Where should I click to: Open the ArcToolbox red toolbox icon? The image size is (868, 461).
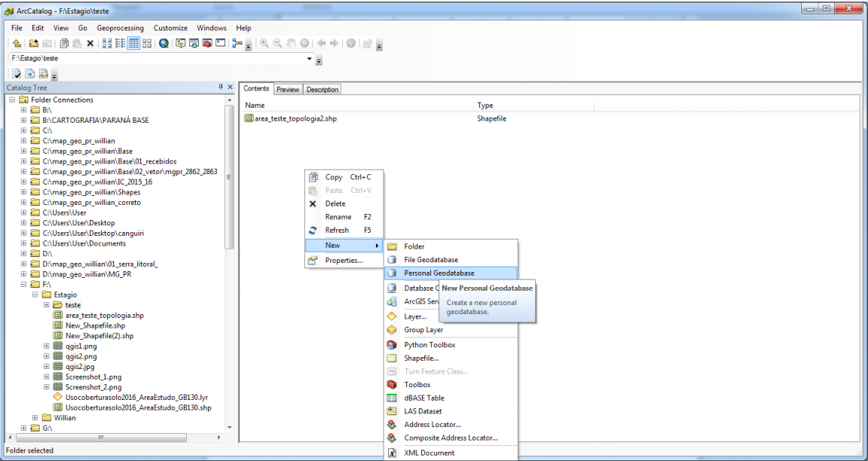pos(207,43)
